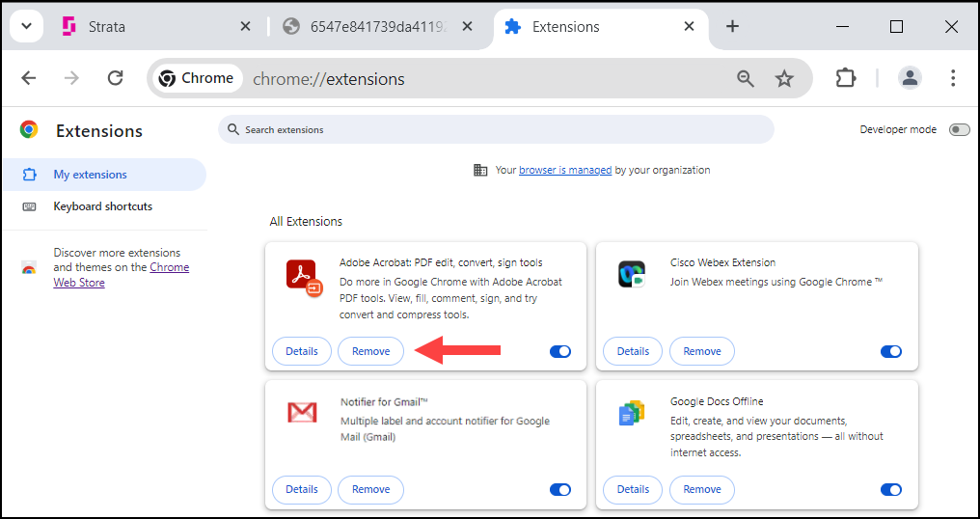The height and width of the screenshot is (519, 980).
Task: Click the zoom magnifier icon in the address bar
Action: point(745,79)
